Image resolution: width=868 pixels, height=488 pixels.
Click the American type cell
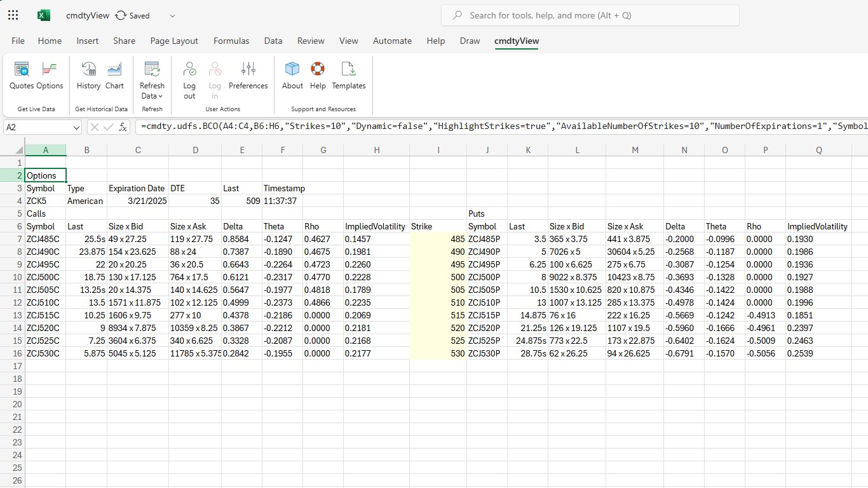[86, 201]
